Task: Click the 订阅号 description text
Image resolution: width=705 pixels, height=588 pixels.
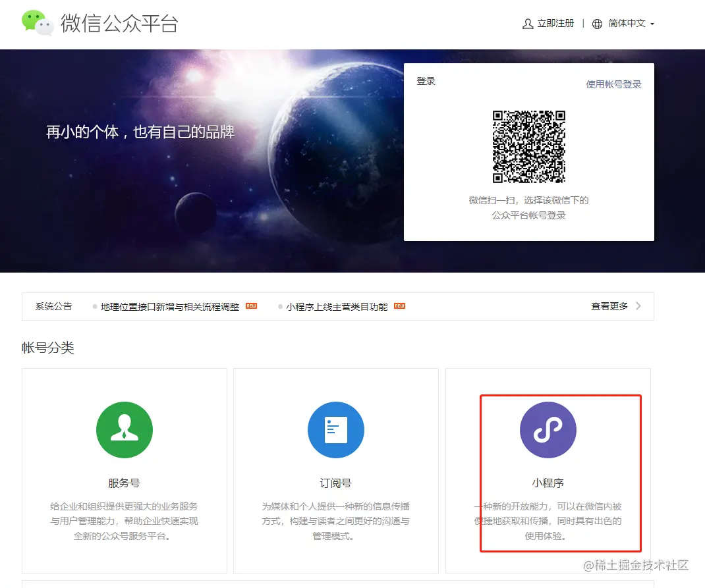Action: [335, 521]
